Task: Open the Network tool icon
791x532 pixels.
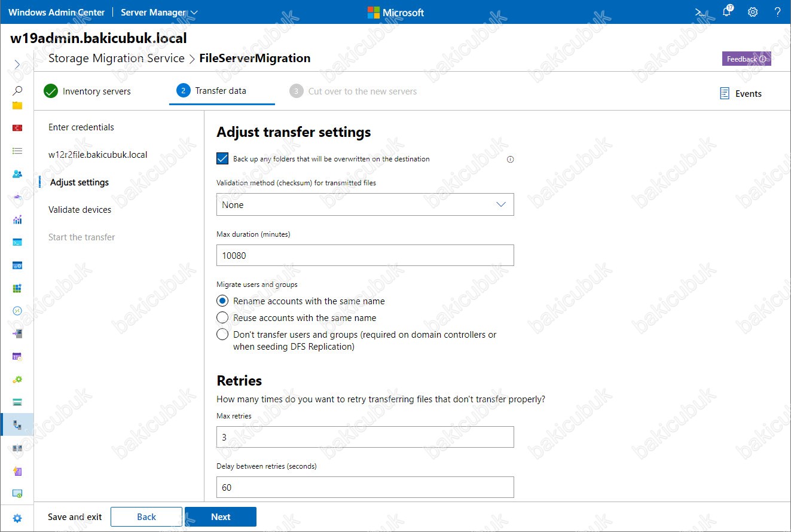Action: [x=17, y=197]
